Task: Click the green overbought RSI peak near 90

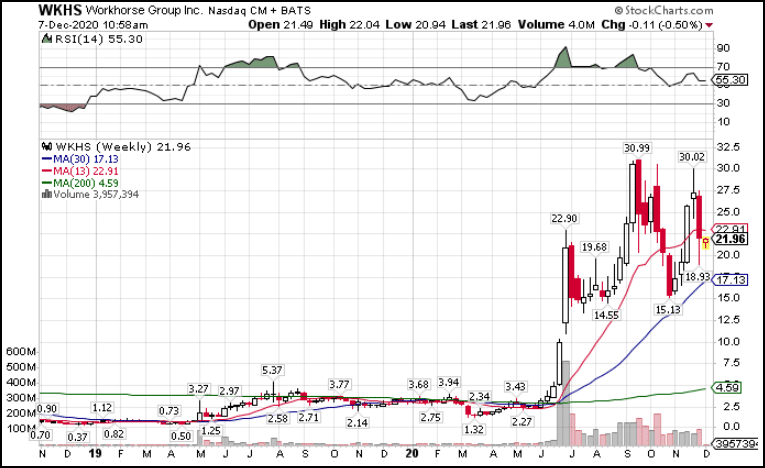Action: point(564,59)
